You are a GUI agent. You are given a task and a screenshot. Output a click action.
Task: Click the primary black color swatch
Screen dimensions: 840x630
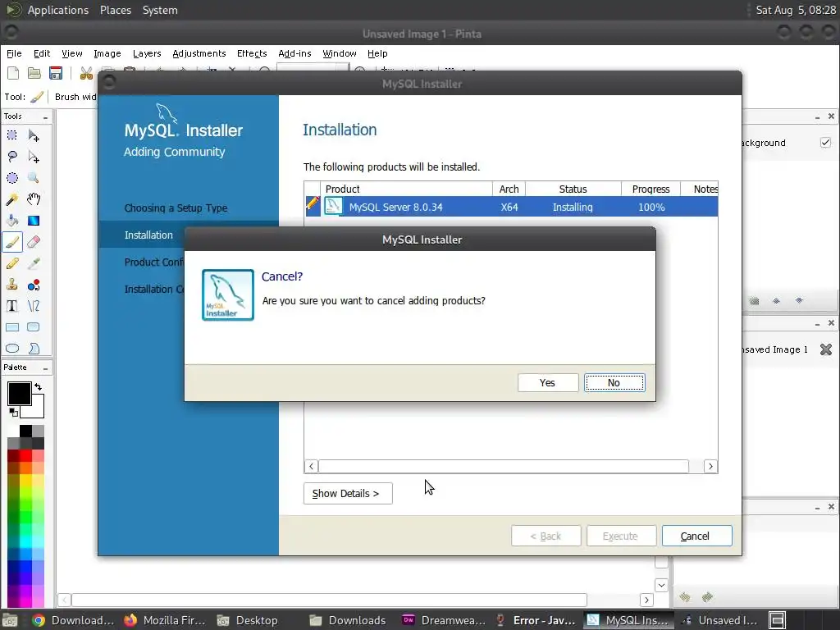pyautogui.click(x=20, y=394)
